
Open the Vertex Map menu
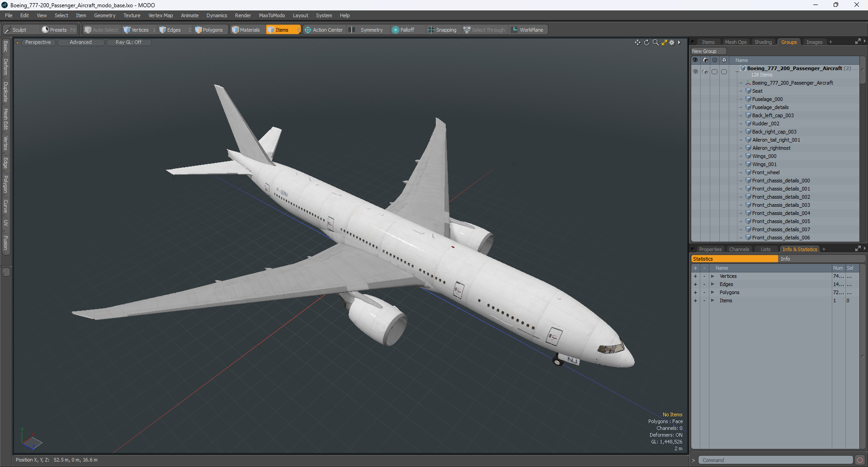coord(160,15)
